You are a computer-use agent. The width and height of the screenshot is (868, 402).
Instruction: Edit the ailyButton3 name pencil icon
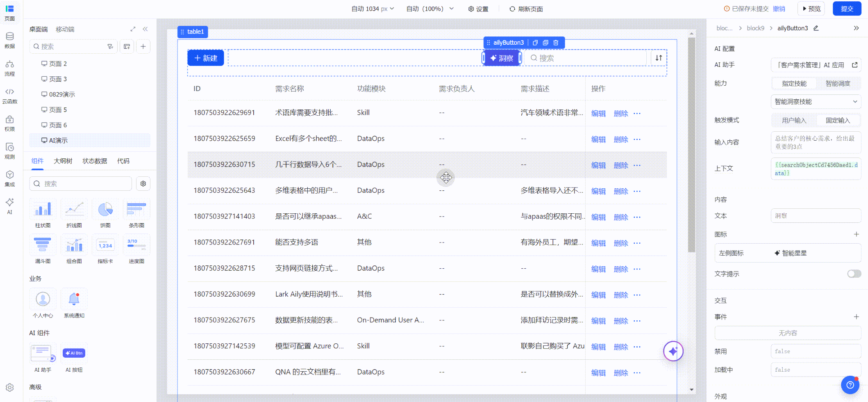point(816,28)
